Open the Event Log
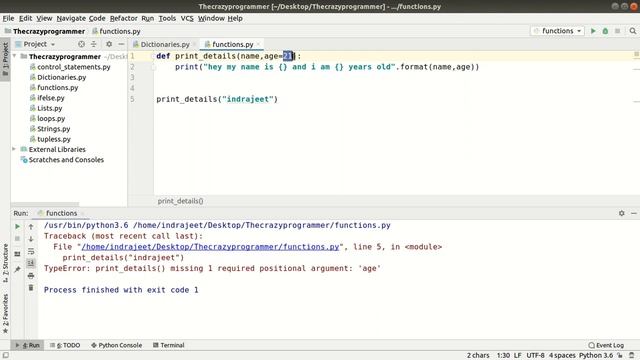This screenshot has width=640, height=360. click(x=606, y=345)
